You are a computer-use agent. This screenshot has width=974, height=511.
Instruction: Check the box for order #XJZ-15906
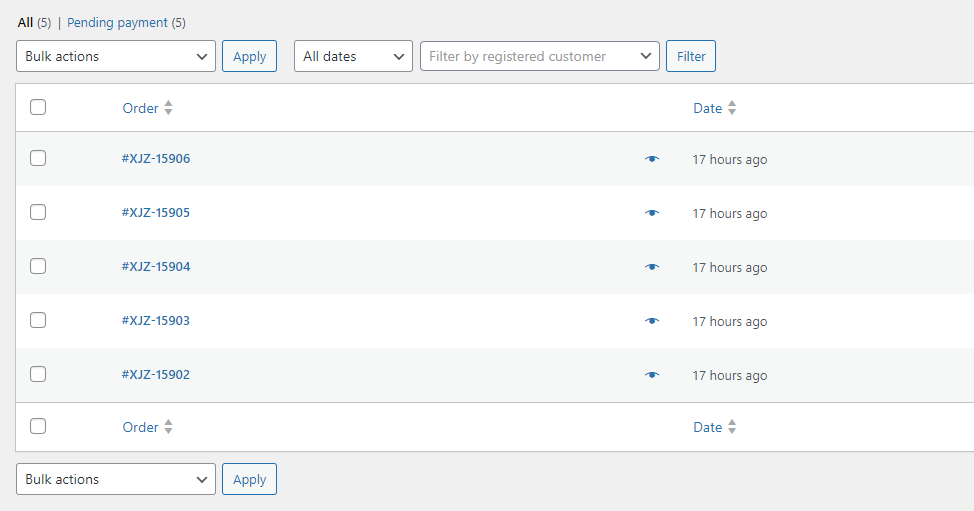tap(38, 158)
